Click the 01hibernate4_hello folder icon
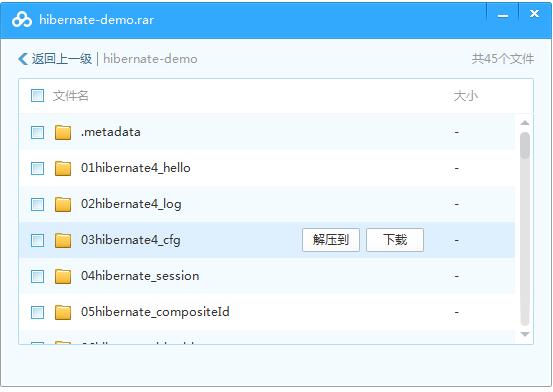The image size is (553, 392). click(x=63, y=169)
